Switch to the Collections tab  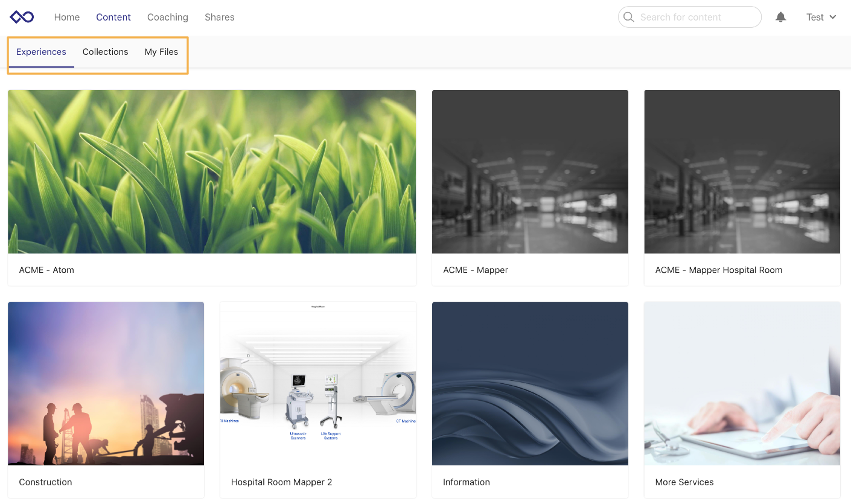[105, 52]
